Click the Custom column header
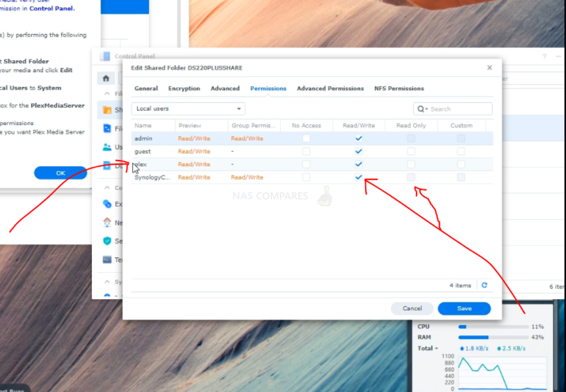Screen dimensions: 566x392 [x=462, y=126]
